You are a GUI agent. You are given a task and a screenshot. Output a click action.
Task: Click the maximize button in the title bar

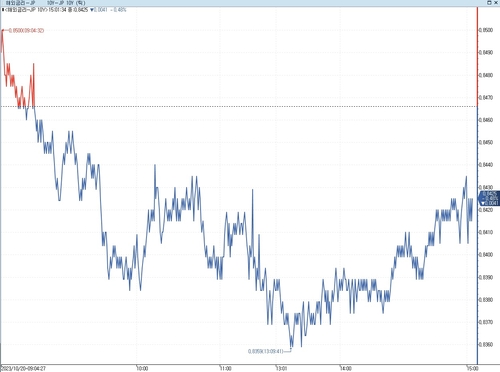pos(489,3)
